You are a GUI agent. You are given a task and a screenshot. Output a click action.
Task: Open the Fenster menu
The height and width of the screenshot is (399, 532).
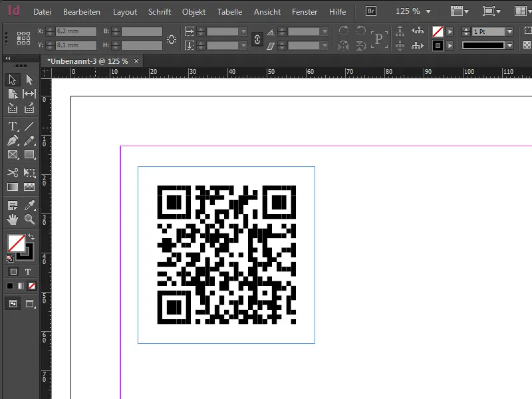pyautogui.click(x=305, y=11)
